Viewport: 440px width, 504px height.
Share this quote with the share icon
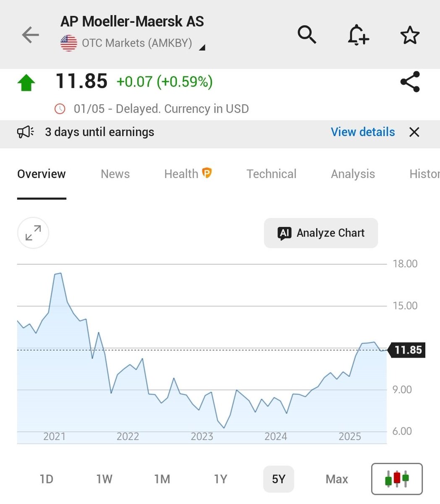410,82
